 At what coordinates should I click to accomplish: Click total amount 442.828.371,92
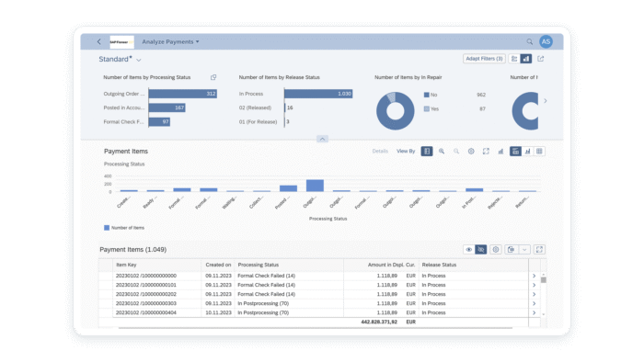[379, 322]
